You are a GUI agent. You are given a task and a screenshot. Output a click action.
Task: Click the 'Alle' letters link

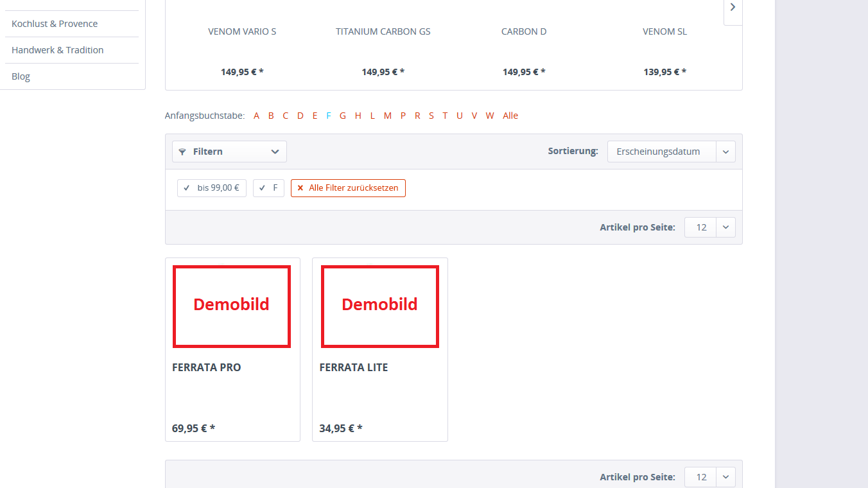pos(510,116)
